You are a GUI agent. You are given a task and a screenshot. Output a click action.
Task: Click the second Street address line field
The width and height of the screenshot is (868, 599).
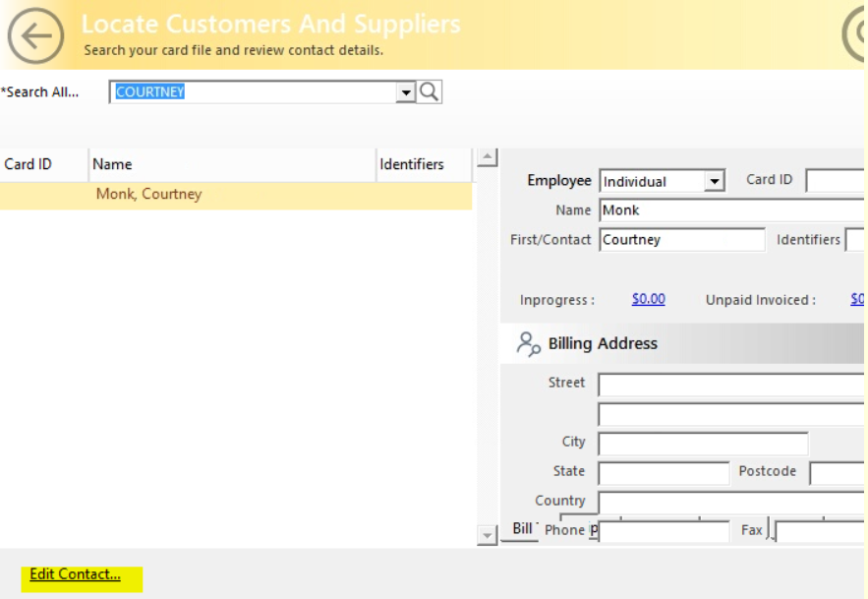(730, 414)
